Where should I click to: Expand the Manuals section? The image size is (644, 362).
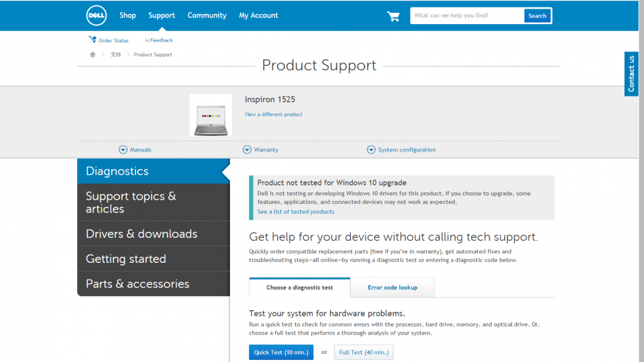point(135,149)
